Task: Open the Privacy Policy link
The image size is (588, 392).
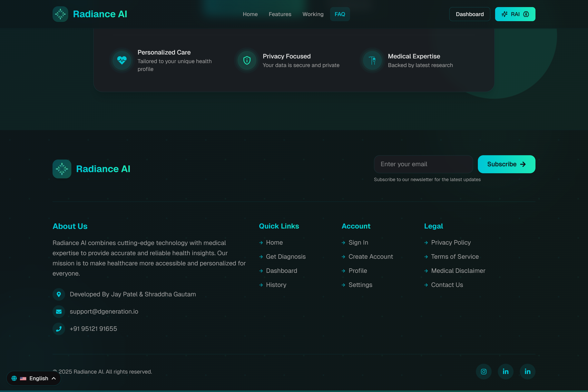Action: click(x=451, y=242)
